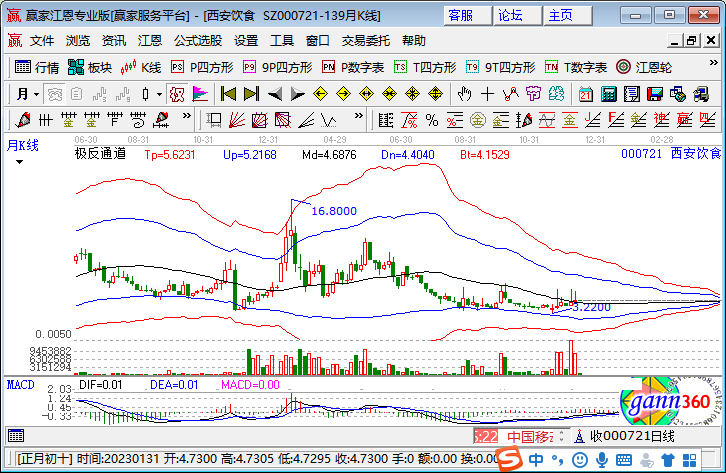Viewport: 726px width, 473px height.
Task: Expand the drawing tools overflow chevron
Action: (x=187, y=116)
